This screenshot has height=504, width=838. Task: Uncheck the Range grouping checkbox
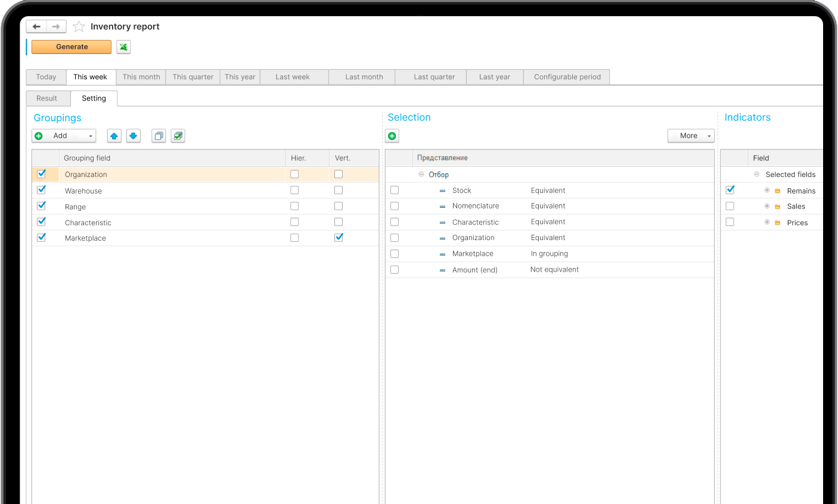pyautogui.click(x=41, y=206)
